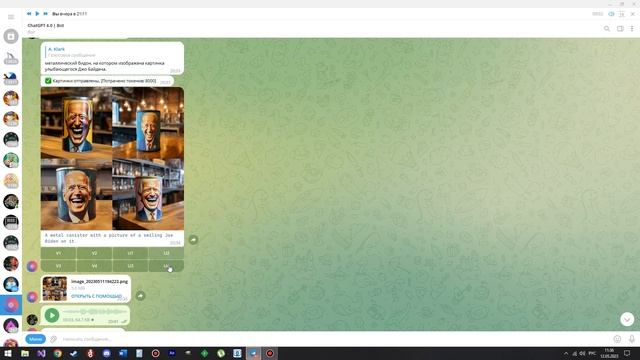Screen dimensions: 640x360
Task: Open bottom-left generated can image
Action: tap(76, 194)
